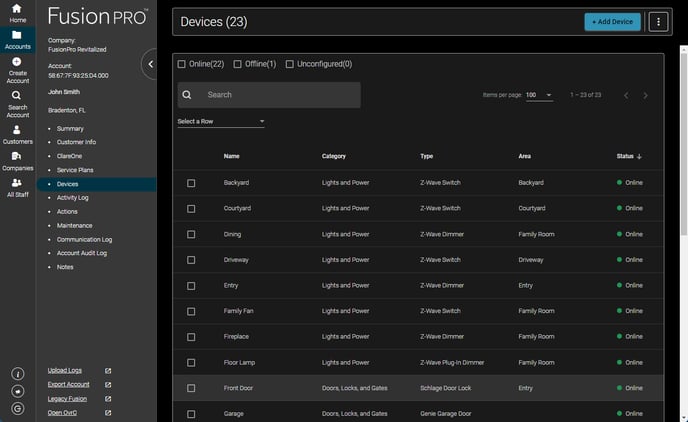Click the Schlage Door Lock type cell
688x422 pixels.
click(445, 388)
